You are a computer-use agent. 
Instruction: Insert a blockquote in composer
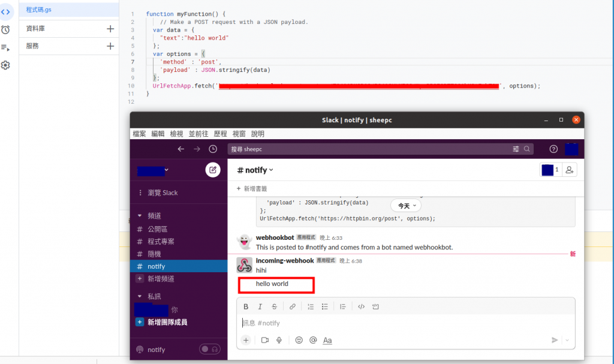(342, 306)
